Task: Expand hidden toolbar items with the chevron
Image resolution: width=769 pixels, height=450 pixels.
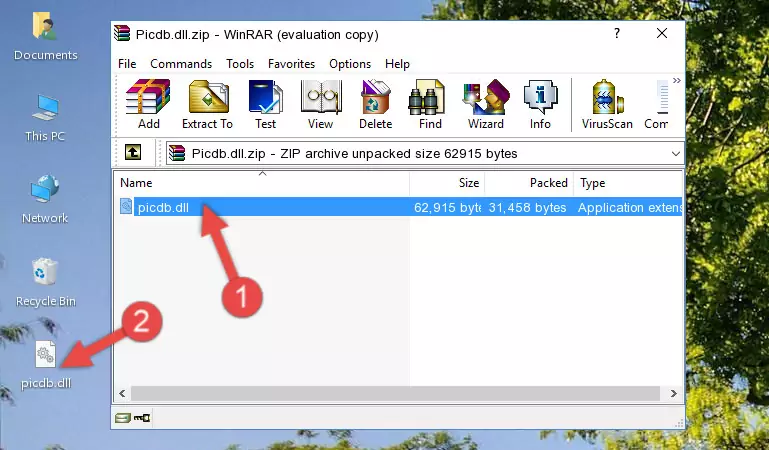Action: coord(677,80)
